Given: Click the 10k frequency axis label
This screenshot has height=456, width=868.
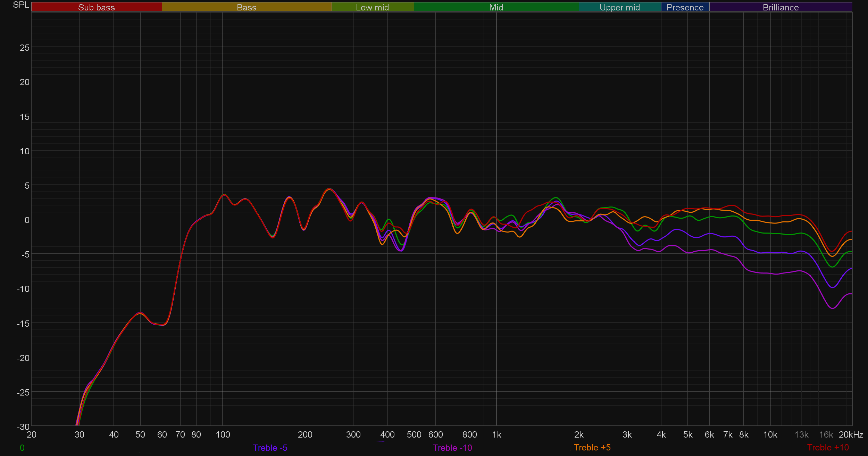Looking at the screenshot, I should (x=770, y=434).
